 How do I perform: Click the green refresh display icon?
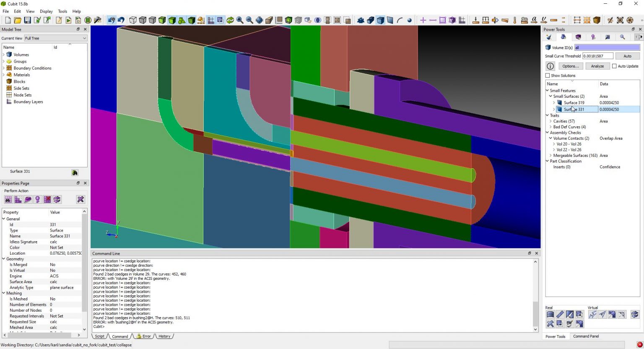coord(230,20)
